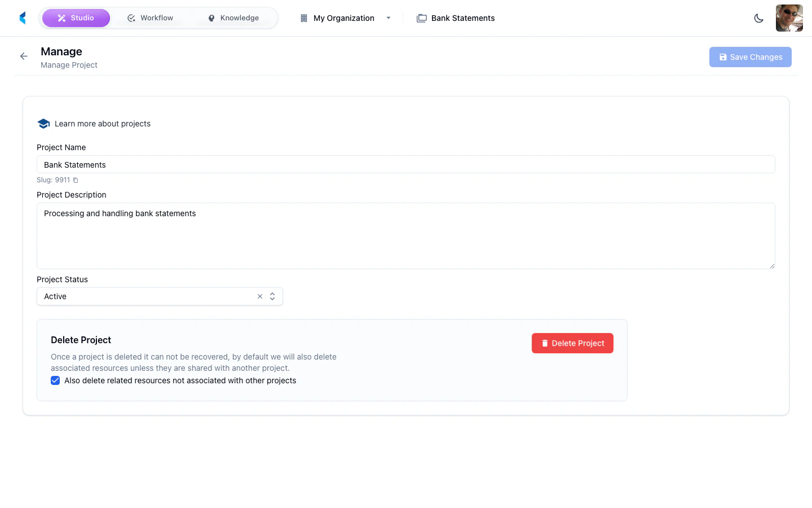Uncheck delete related resources option
812x508 pixels.
(x=55, y=380)
